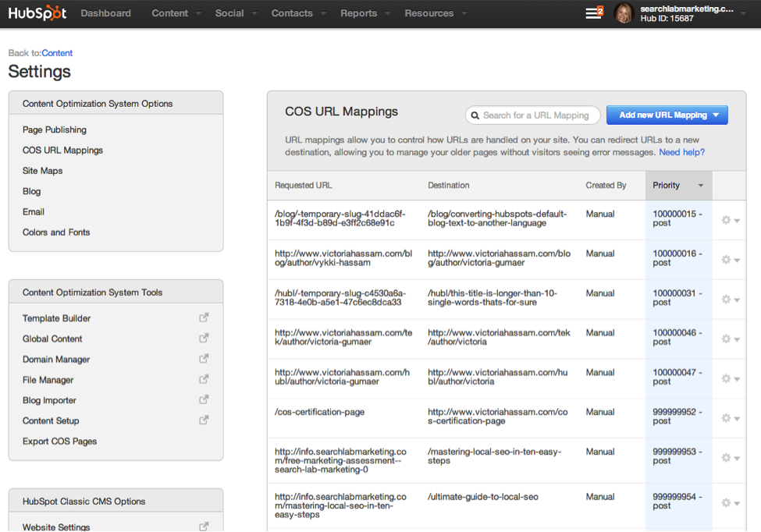Open gear menu for priority 100000015 row
This screenshot has height=532, width=761.
coord(730,220)
